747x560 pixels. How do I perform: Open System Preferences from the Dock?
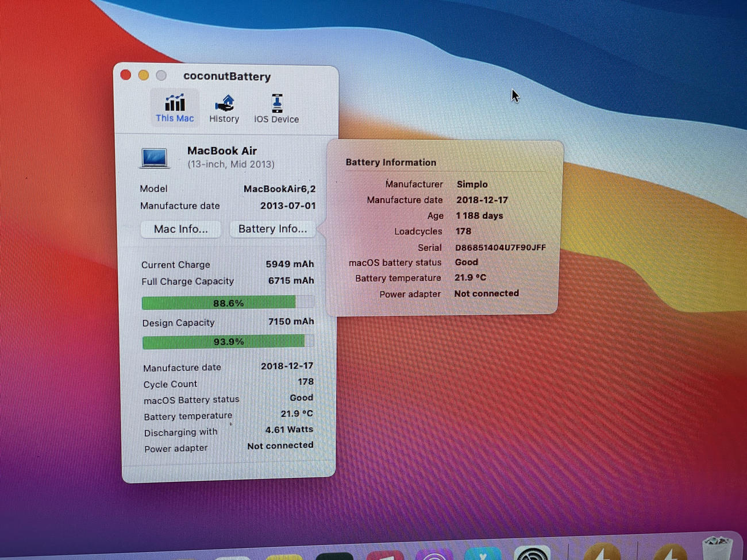point(532,553)
